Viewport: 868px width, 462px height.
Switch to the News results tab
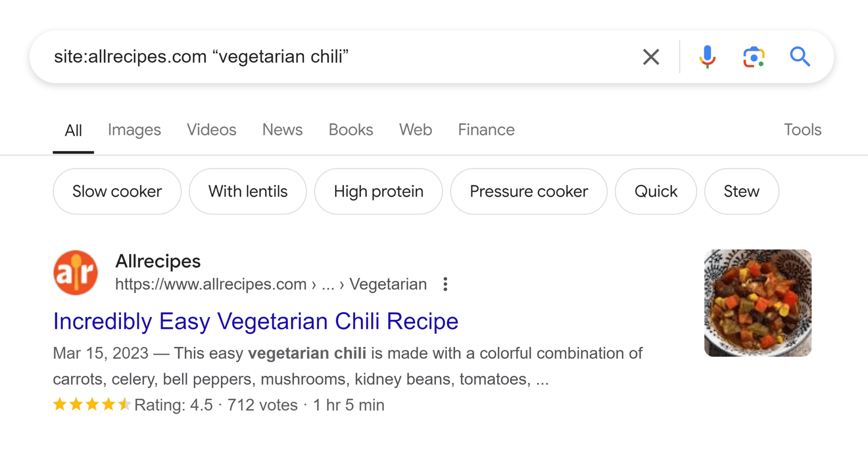coord(282,130)
